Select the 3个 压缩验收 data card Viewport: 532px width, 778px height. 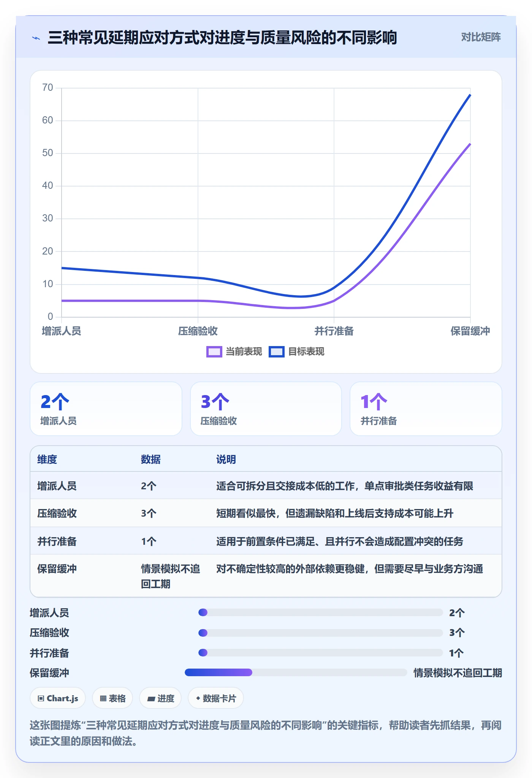point(266,409)
